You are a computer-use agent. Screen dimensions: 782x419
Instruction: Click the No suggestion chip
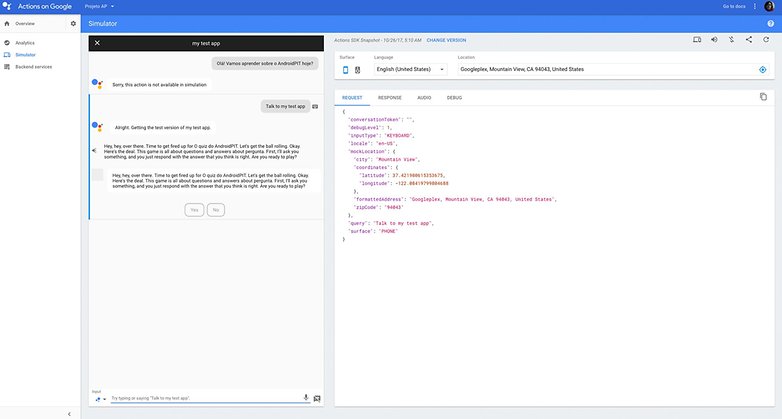[215, 210]
